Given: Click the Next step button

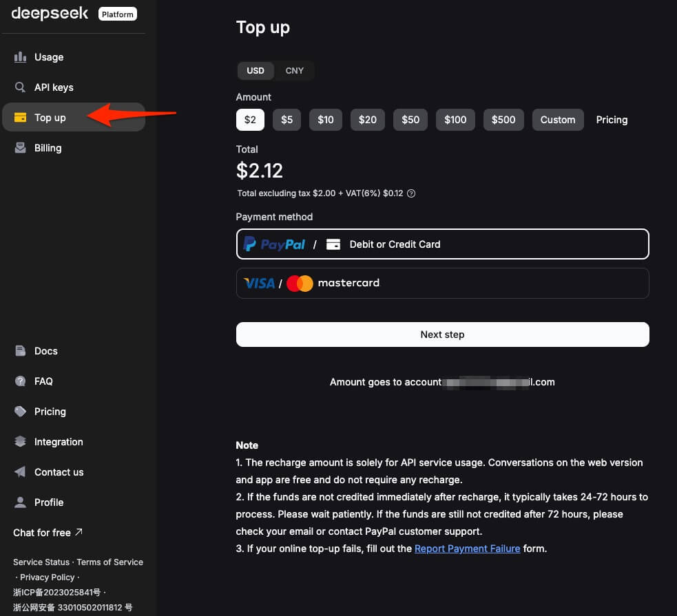Looking at the screenshot, I should click(443, 334).
